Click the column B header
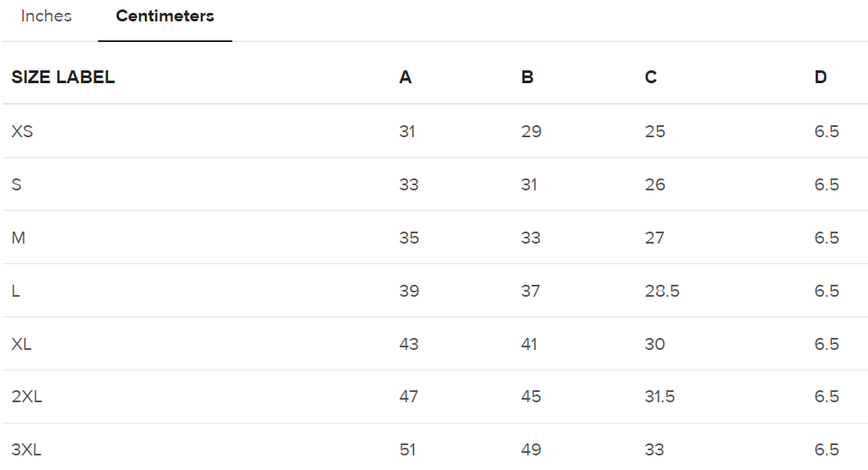 [x=527, y=77]
